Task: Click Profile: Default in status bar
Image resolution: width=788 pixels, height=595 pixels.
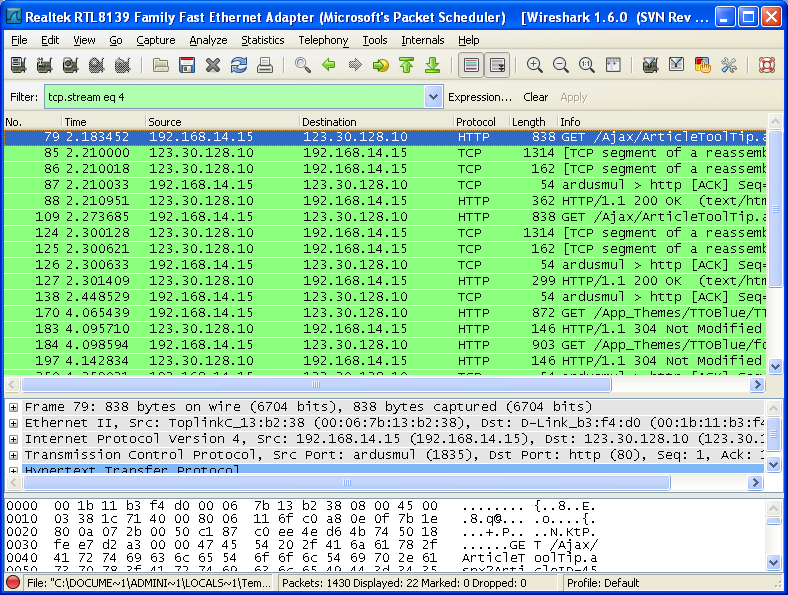Action: tap(603, 583)
